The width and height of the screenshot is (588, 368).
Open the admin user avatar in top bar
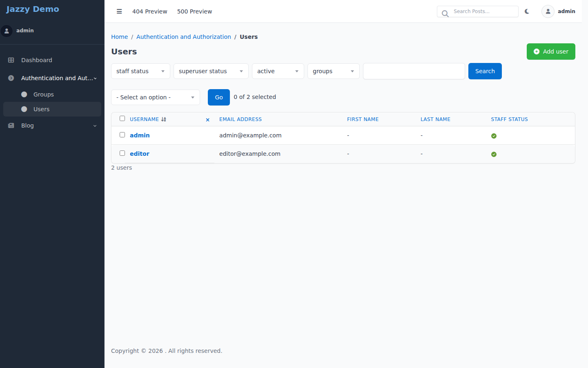coord(548,11)
